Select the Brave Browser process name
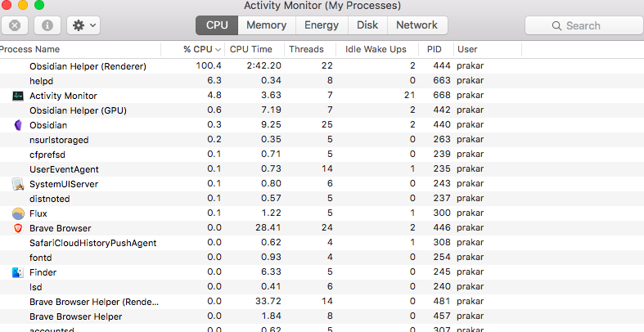This screenshot has height=332, width=644. [x=61, y=228]
